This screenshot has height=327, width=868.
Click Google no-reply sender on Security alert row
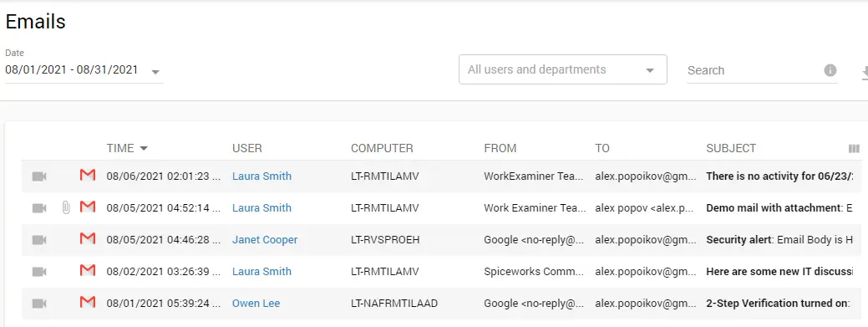(x=534, y=240)
